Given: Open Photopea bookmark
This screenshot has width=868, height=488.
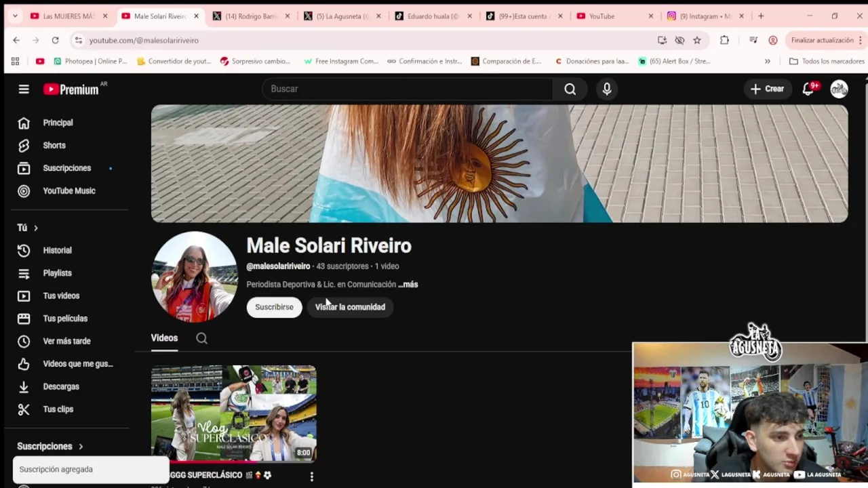Looking at the screenshot, I should click(x=90, y=61).
